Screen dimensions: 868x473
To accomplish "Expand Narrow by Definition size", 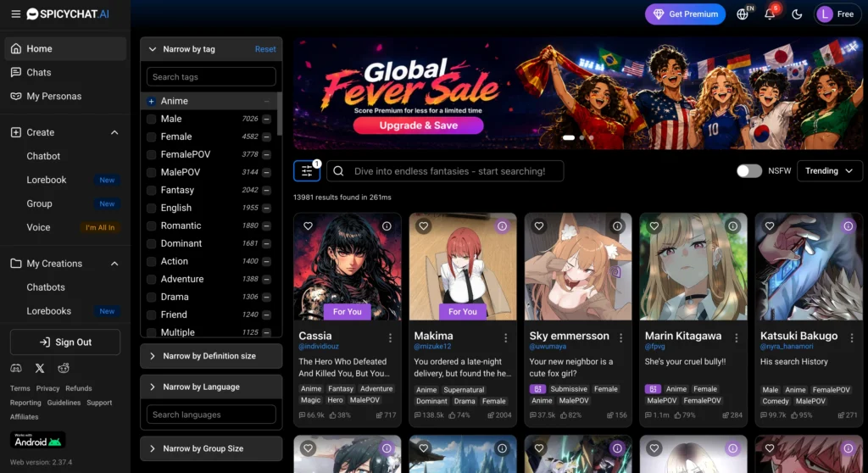I will (211, 356).
